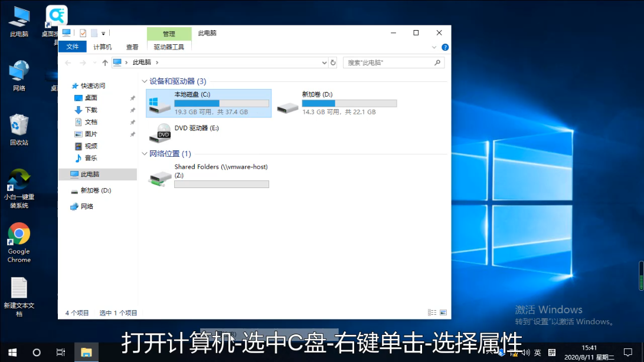Open the Help question mark icon
The width and height of the screenshot is (644, 362).
coord(445,47)
